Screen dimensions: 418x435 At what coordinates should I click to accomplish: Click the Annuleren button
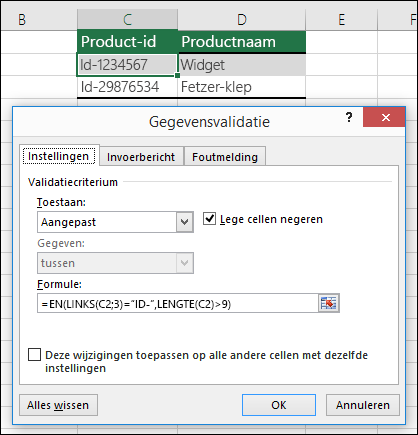pos(363,405)
